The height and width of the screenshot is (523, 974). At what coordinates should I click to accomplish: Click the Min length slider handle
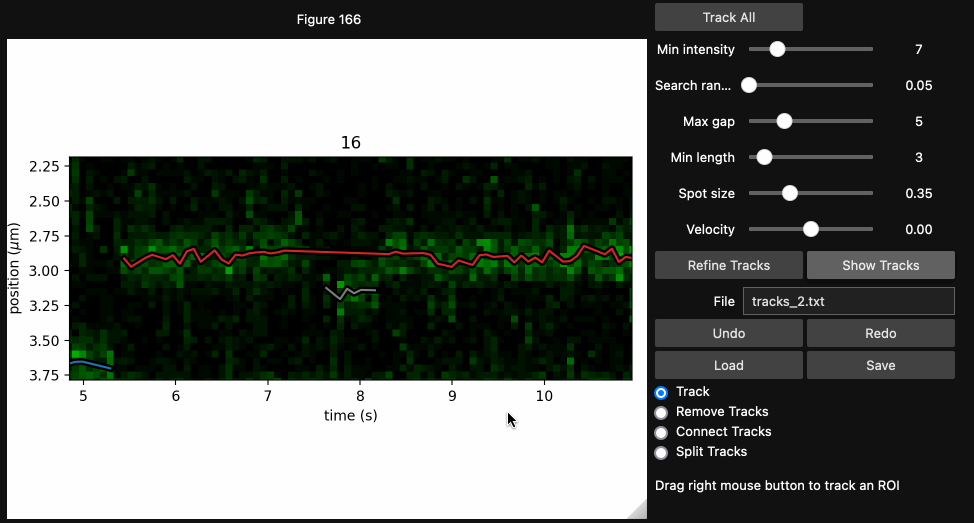coord(764,157)
